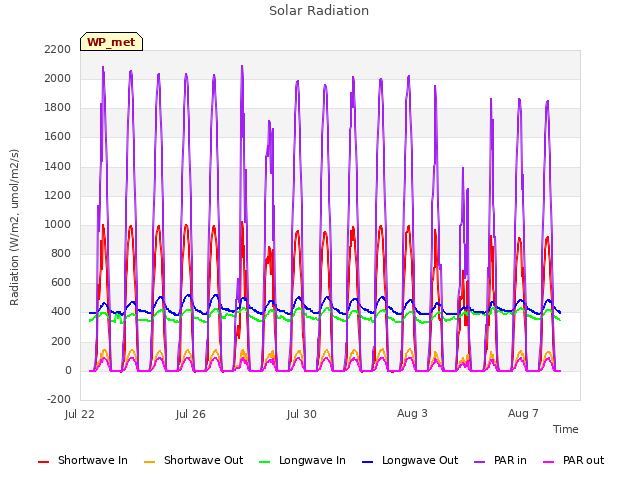Click the 1000 y-axis tick label
640x480 pixels.
point(58,224)
